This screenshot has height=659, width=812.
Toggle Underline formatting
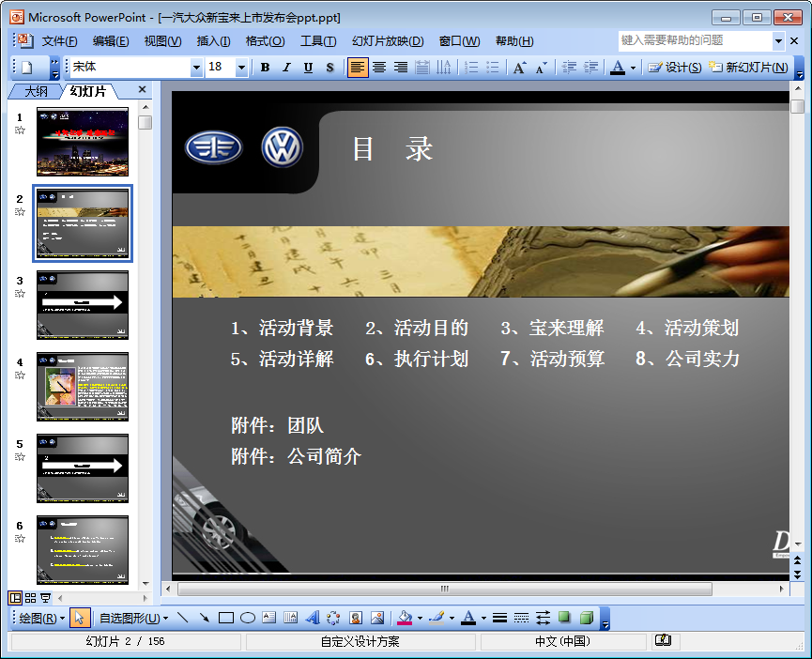coord(308,68)
